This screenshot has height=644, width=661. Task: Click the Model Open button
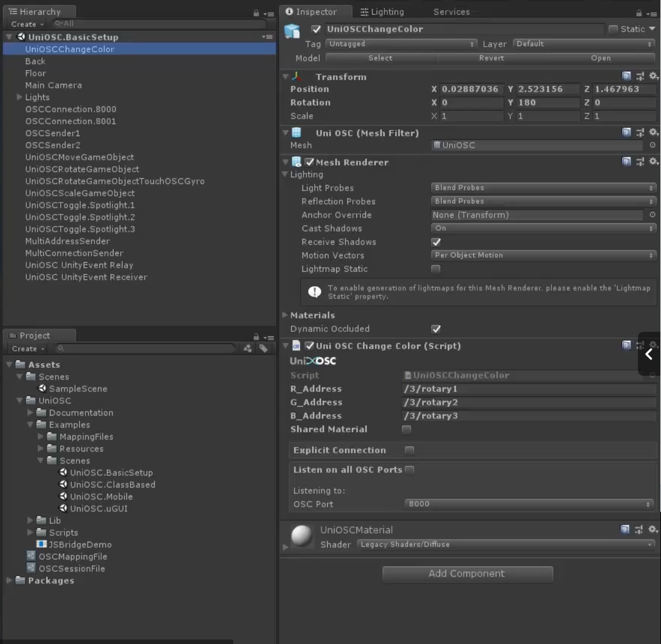[601, 58]
